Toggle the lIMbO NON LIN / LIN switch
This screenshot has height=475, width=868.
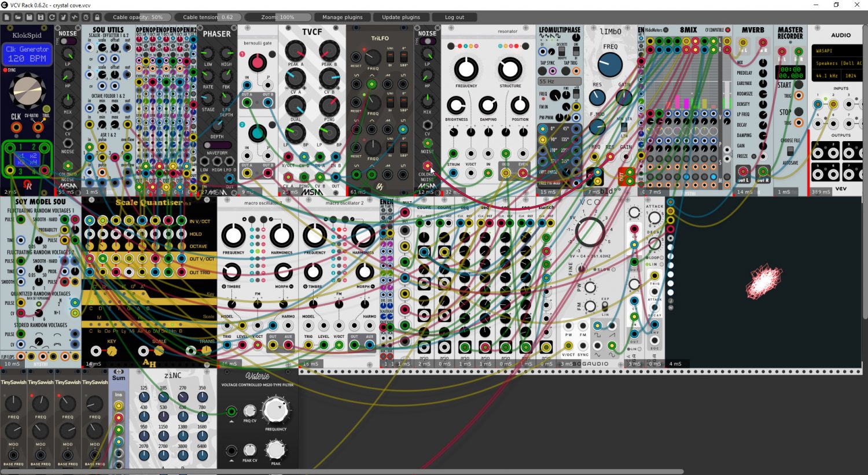[x=623, y=127]
